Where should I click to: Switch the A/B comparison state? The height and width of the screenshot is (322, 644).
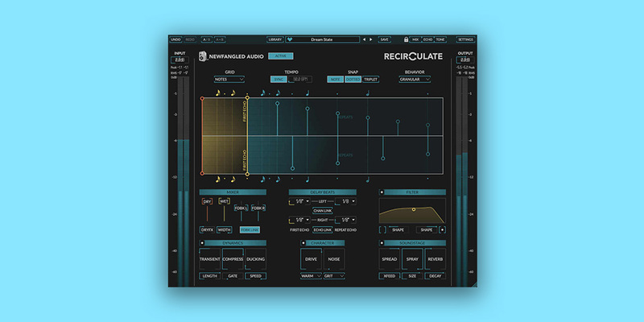(207, 39)
